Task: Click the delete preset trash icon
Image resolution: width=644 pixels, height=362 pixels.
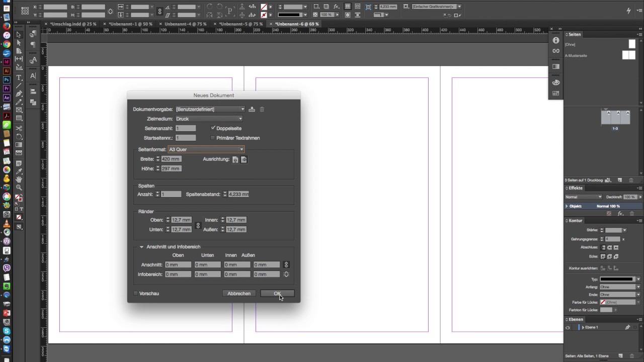Action: tap(262, 109)
